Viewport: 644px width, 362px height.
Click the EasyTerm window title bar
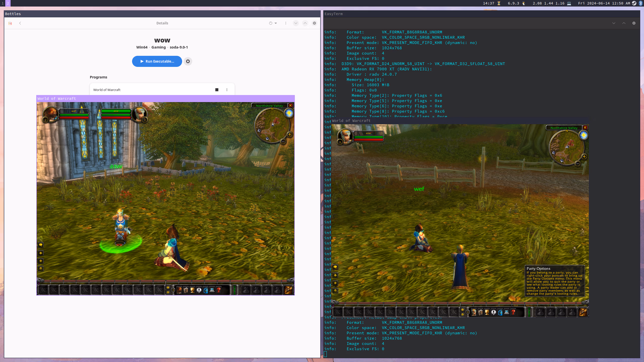pyautogui.click(x=481, y=14)
